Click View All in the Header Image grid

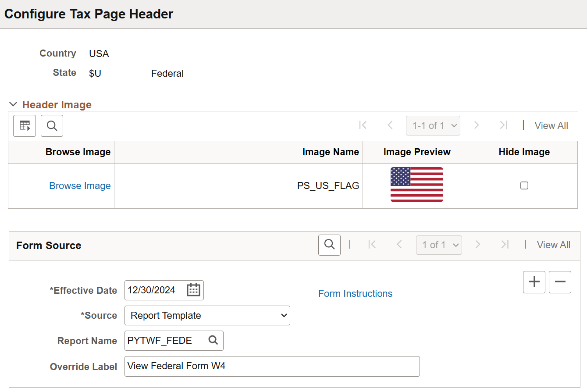(x=551, y=125)
